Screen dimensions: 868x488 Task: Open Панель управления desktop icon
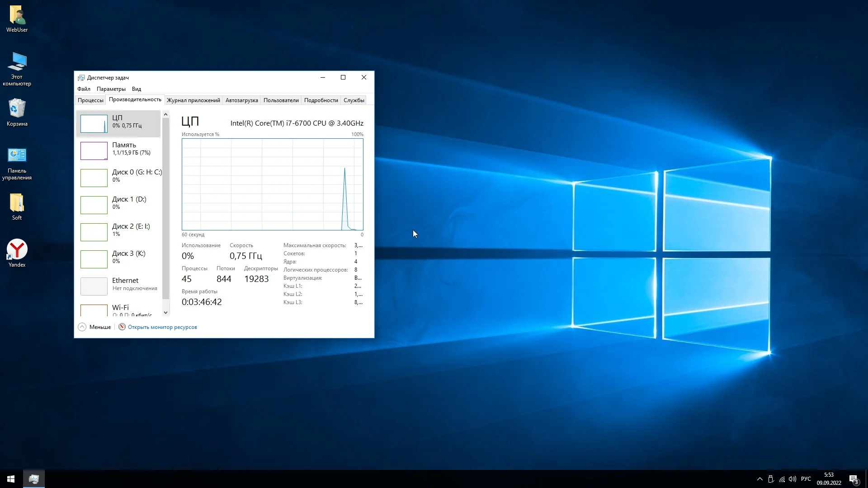point(17,155)
